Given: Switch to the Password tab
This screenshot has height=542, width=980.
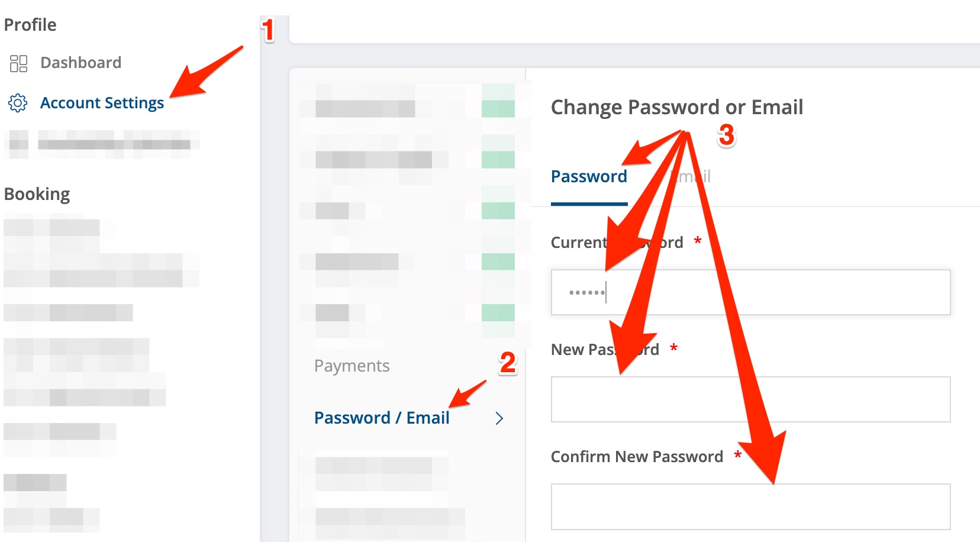Looking at the screenshot, I should pos(588,176).
